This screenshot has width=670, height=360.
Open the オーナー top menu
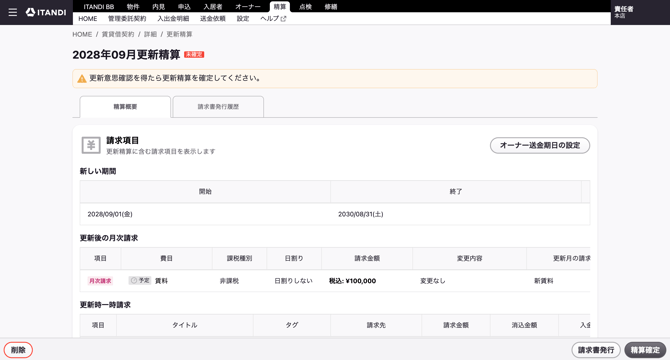(248, 7)
